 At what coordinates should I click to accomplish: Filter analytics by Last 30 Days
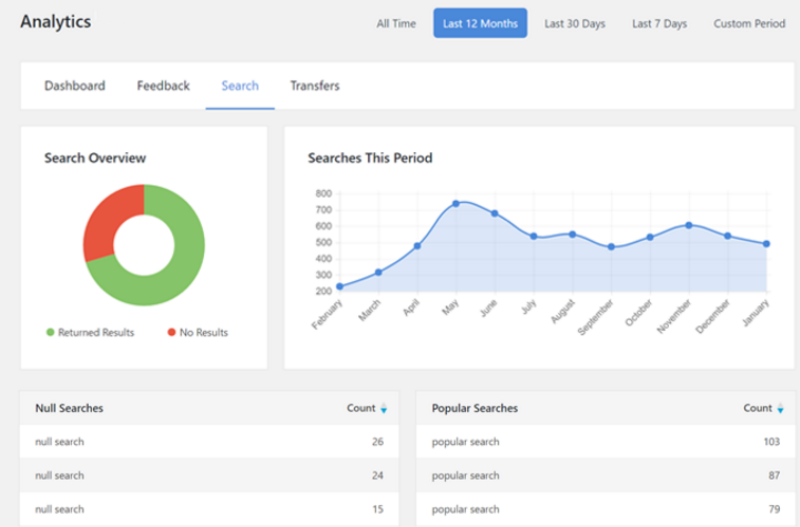point(575,24)
